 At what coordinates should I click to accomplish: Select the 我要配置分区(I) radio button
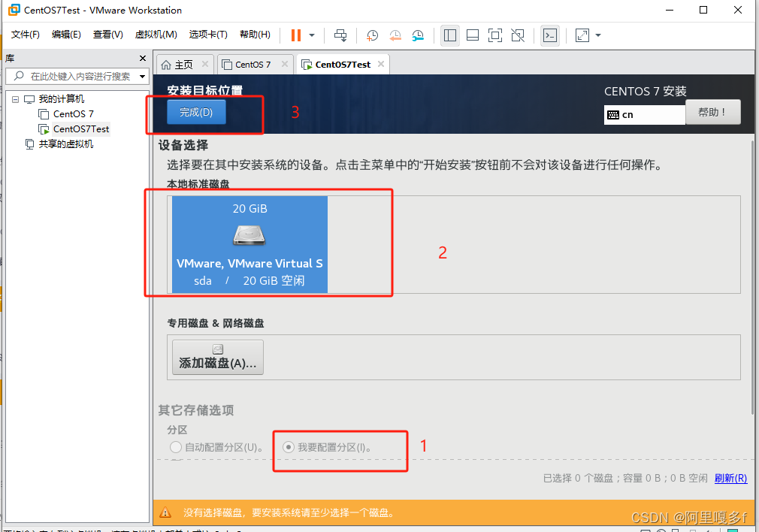tap(289, 447)
